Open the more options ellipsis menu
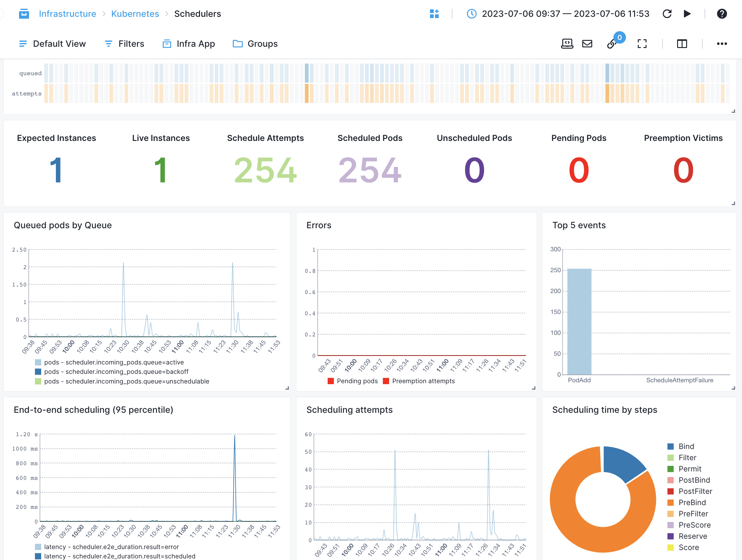 point(722,44)
